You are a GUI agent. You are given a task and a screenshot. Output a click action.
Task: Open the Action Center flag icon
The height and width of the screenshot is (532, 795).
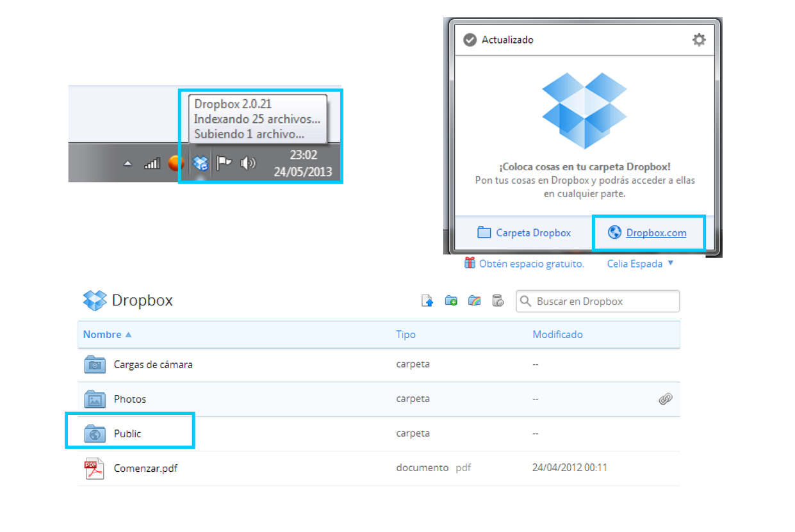pos(224,163)
